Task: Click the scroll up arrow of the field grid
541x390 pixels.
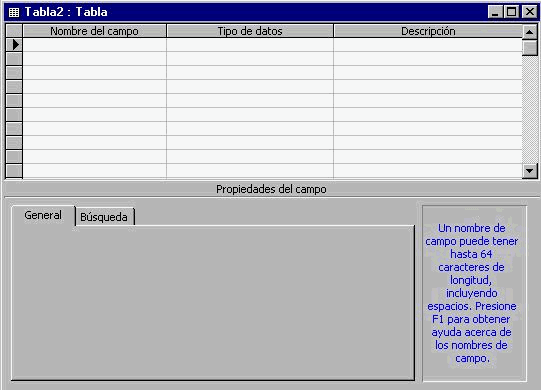Action: point(529,32)
